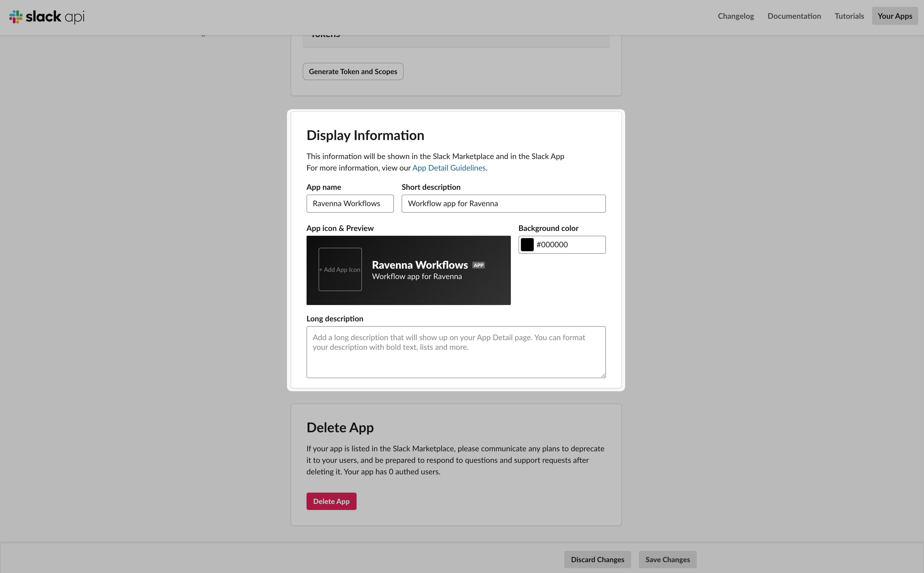Focus the App name field

tap(350, 204)
